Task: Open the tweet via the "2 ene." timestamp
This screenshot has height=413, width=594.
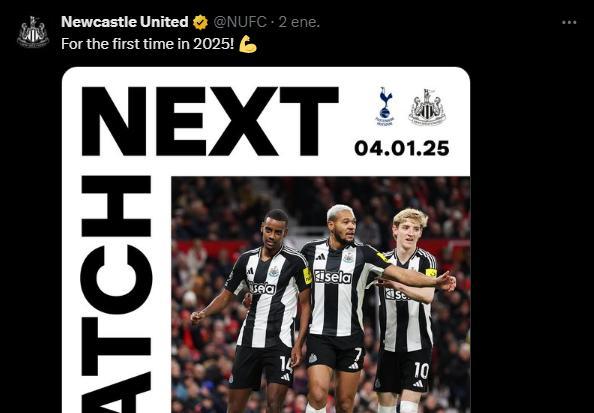Action: click(299, 22)
